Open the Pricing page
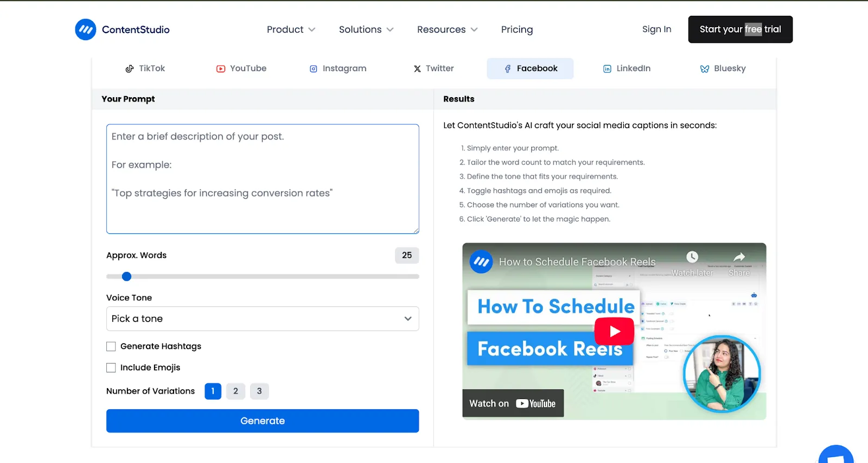The height and width of the screenshot is (463, 868). pyautogui.click(x=517, y=29)
